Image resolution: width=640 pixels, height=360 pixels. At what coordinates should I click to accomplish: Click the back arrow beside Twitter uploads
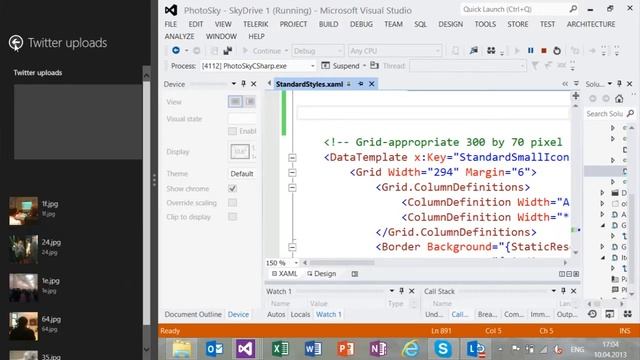coord(16,42)
